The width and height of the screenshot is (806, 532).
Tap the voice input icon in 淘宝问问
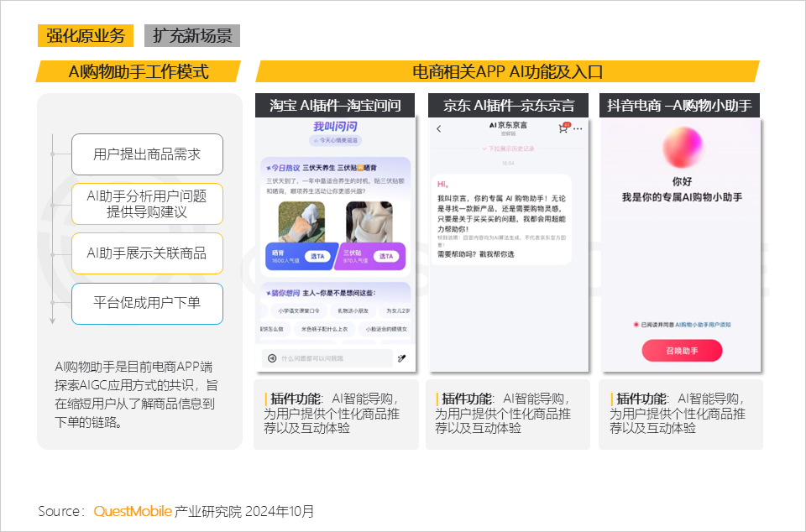[272, 358]
